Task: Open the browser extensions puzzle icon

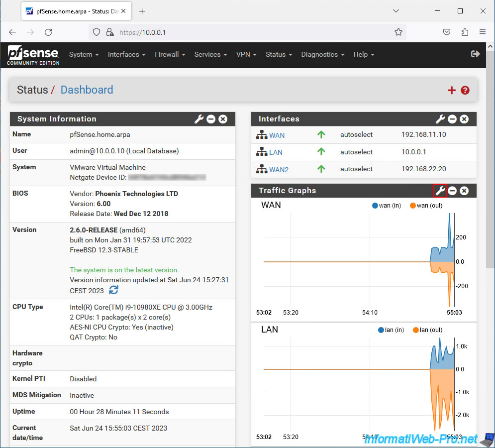Action: [x=465, y=32]
